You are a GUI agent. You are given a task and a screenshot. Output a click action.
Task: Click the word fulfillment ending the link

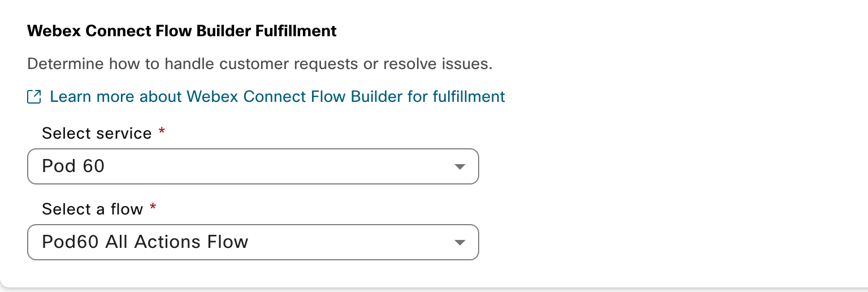pyautogui.click(x=468, y=97)
